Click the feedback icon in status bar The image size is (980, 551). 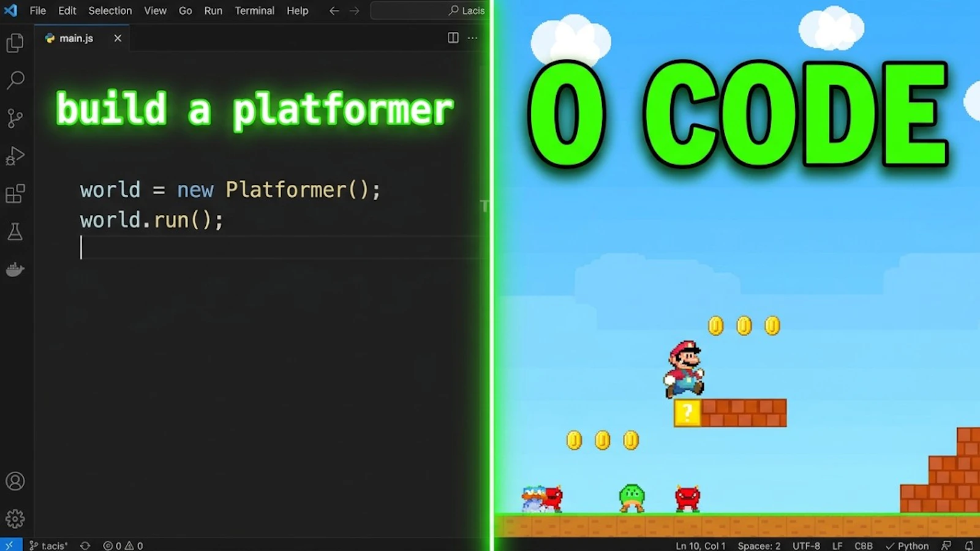point(946,545)
